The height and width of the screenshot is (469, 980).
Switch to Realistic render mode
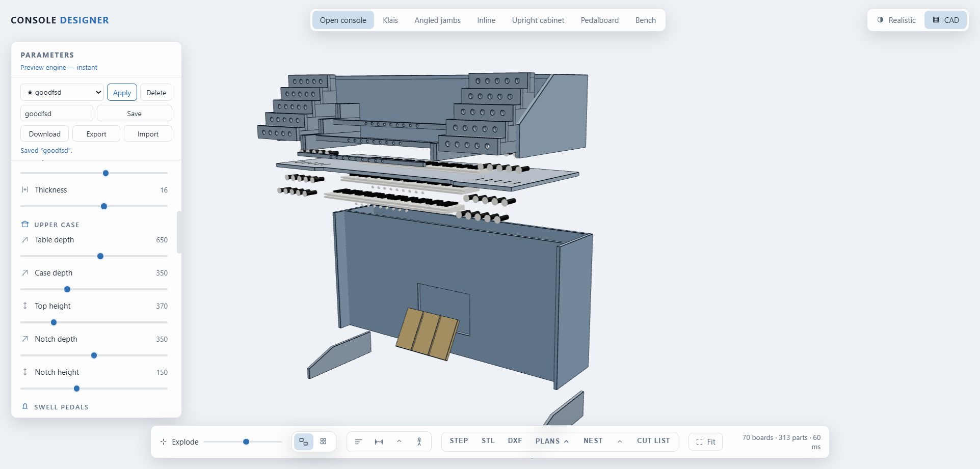click(x=896, y=20)
